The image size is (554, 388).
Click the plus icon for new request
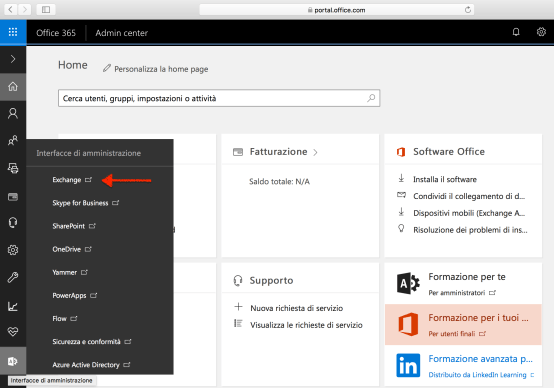tap(238, 306)
